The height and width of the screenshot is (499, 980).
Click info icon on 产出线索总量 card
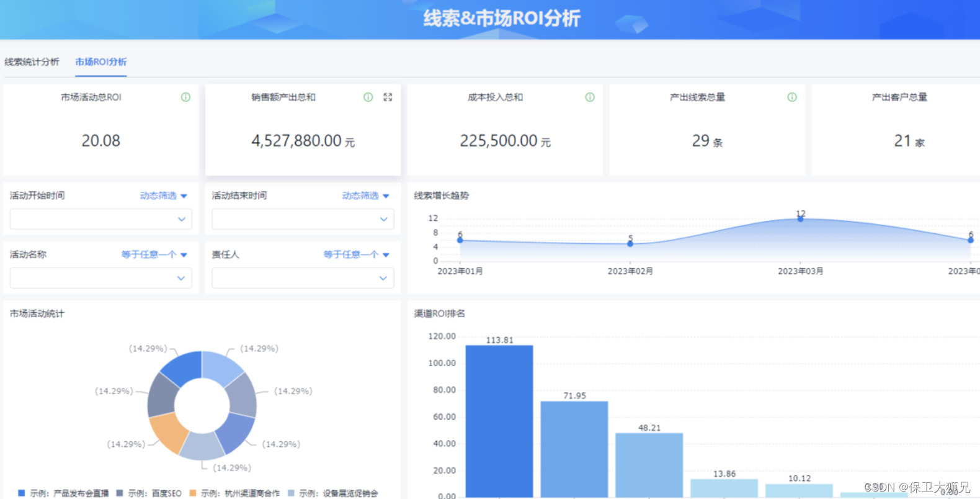point(792,97)
